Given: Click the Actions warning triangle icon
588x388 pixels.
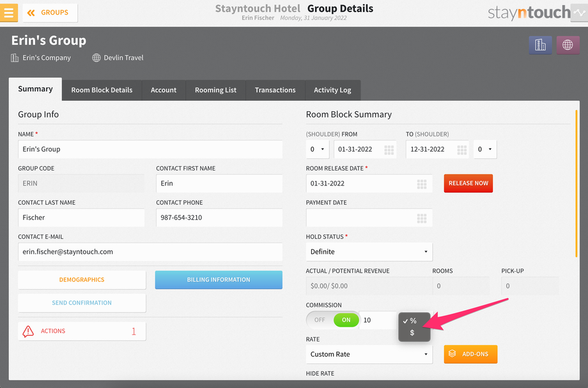Looking at the screenshot, I should 28,331.
